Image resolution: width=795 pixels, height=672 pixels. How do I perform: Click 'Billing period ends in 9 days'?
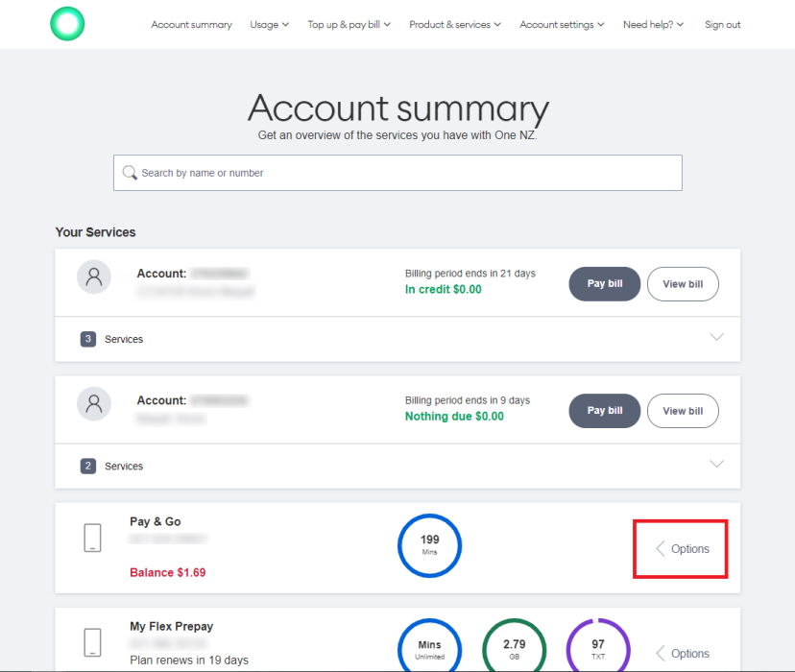[468, 400]
